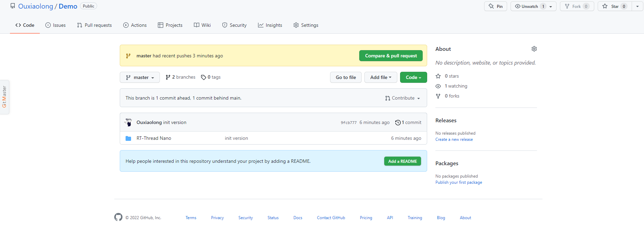
Task: Open the Packages heading link
Action: pos(447,163)
